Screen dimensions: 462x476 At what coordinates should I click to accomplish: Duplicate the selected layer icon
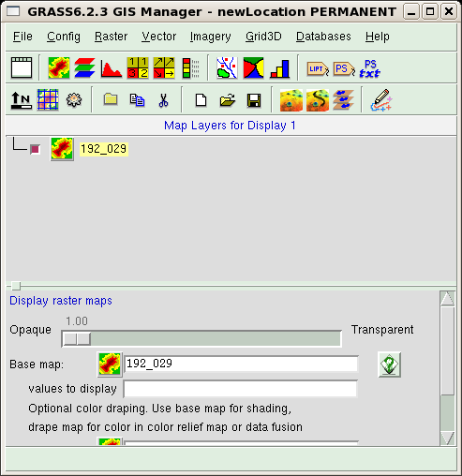pyautogui.click(x=137, y=100)
